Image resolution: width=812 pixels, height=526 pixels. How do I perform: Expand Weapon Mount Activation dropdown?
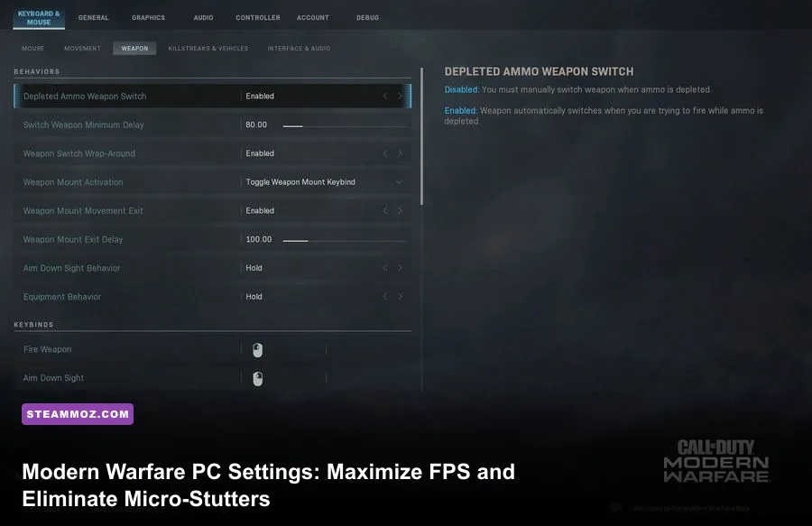point(399,182)
